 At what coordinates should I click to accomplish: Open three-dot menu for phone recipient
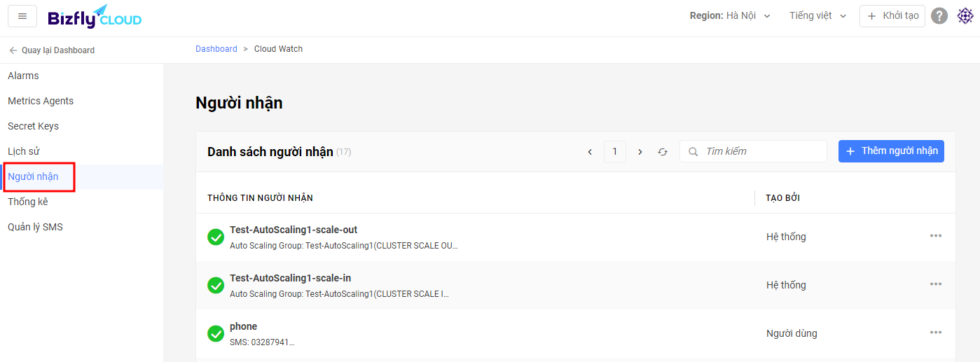pyautogui.click(x=936, y=332)
